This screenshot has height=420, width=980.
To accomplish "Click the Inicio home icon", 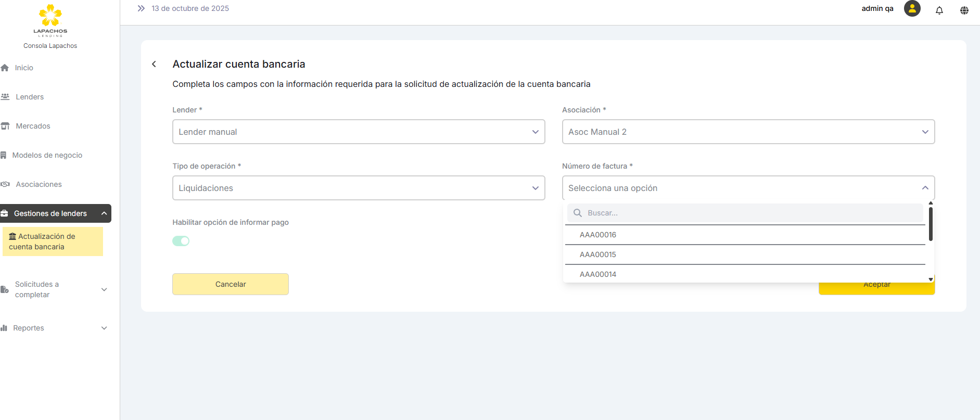I will click(5, 68).
